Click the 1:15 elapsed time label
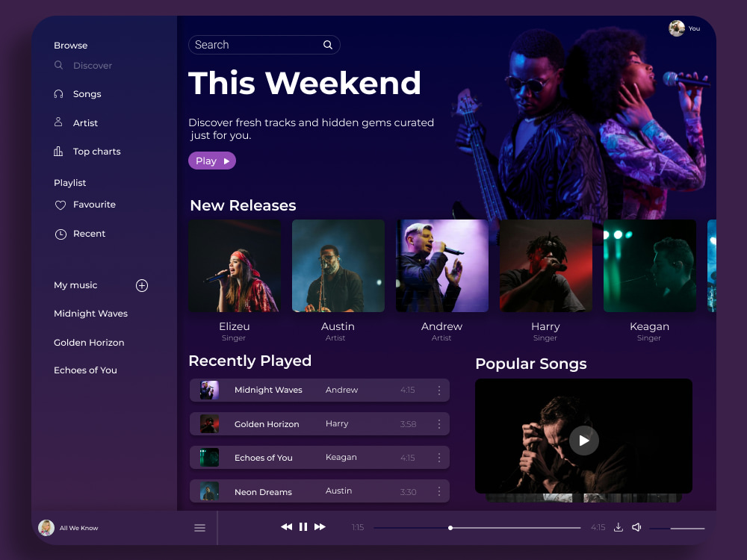This screenshot has width=747, height=560. pos(358,527)
